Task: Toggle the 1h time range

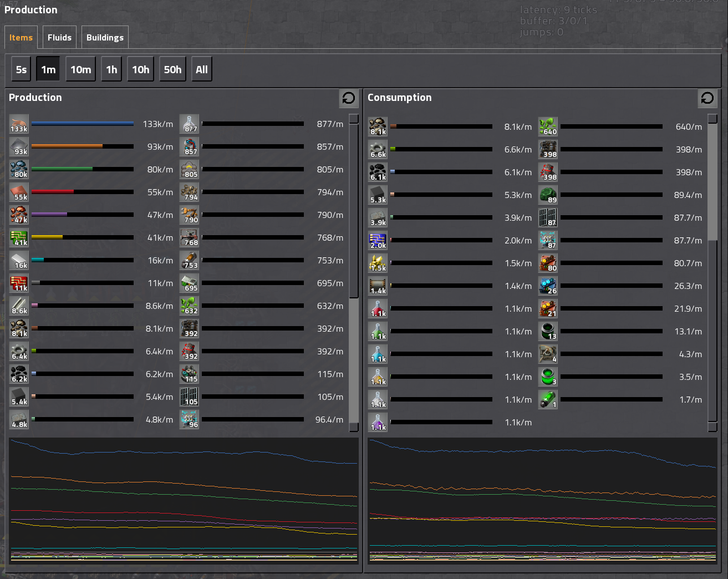Action: (x=111, y=70)
